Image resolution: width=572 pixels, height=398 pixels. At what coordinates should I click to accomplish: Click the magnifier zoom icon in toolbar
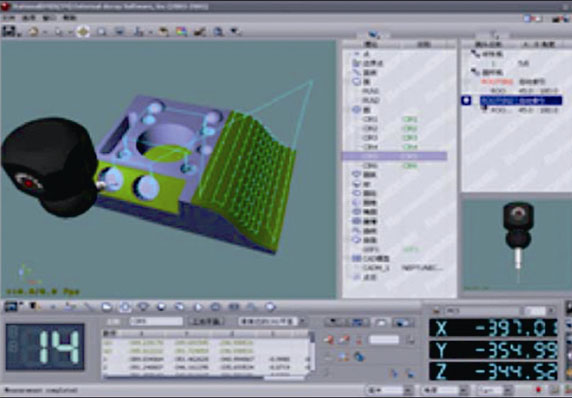coord(101,32)
